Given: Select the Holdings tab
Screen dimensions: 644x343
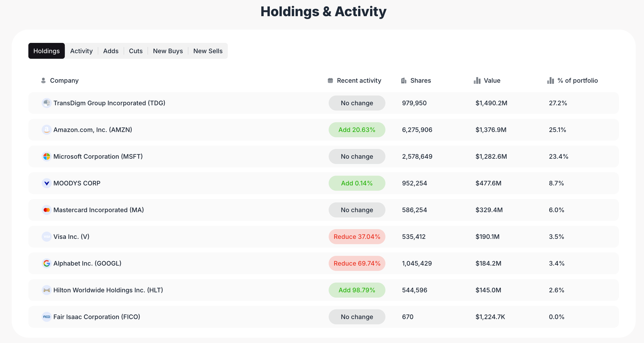Looking at the screenshot, I should click(x=46, y=51).
